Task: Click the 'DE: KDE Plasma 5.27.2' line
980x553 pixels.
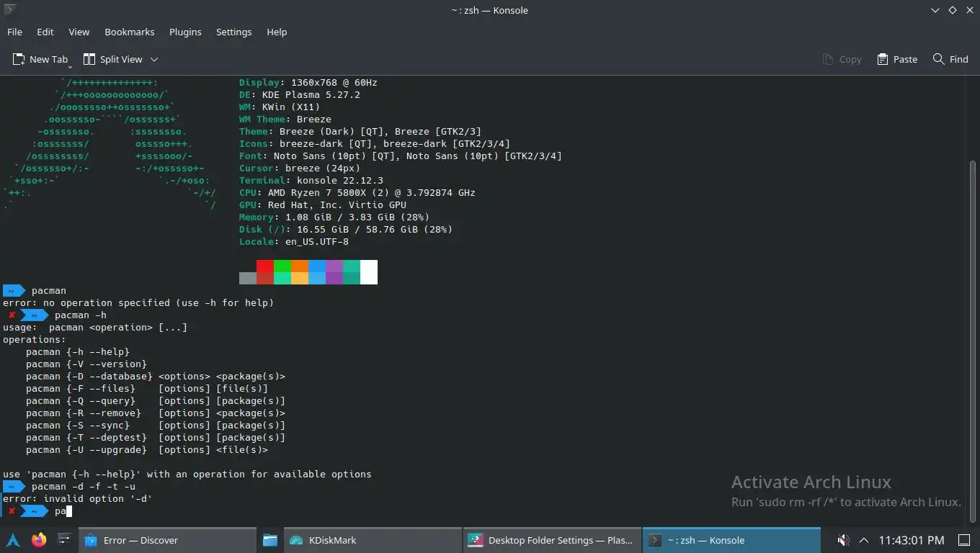Action: 300,94
